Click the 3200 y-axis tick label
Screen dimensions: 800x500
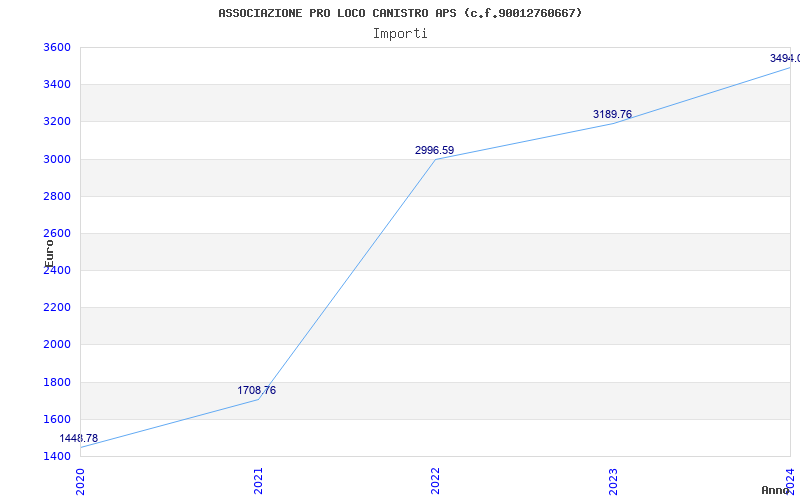click(x=57, y=122)
